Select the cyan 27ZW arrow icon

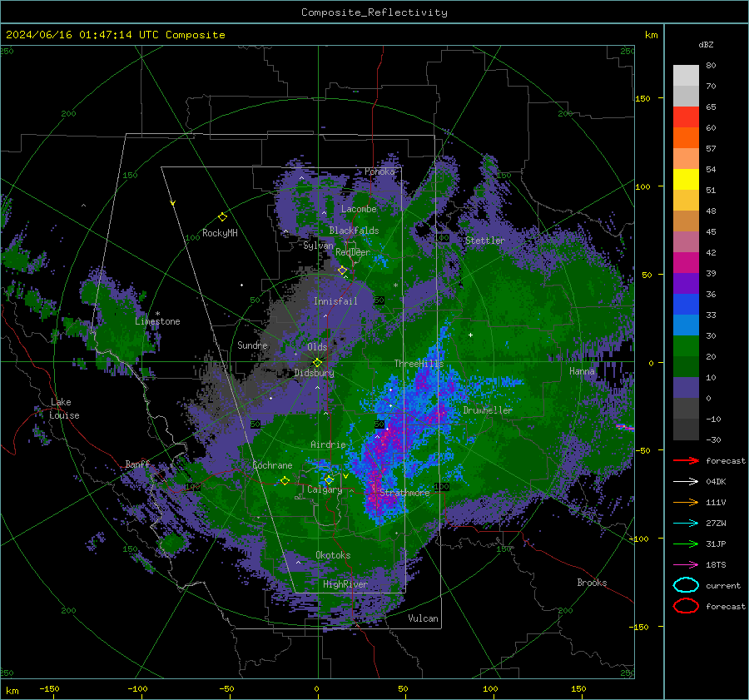[686, 524]
